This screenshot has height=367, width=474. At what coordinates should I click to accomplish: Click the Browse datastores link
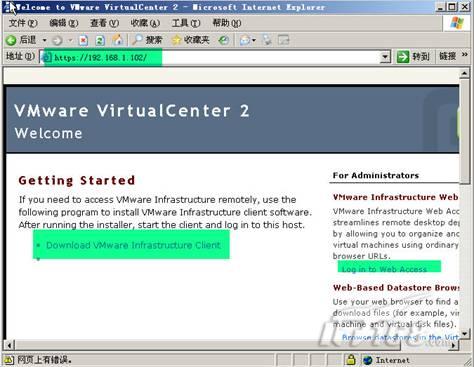coord(400,338)
